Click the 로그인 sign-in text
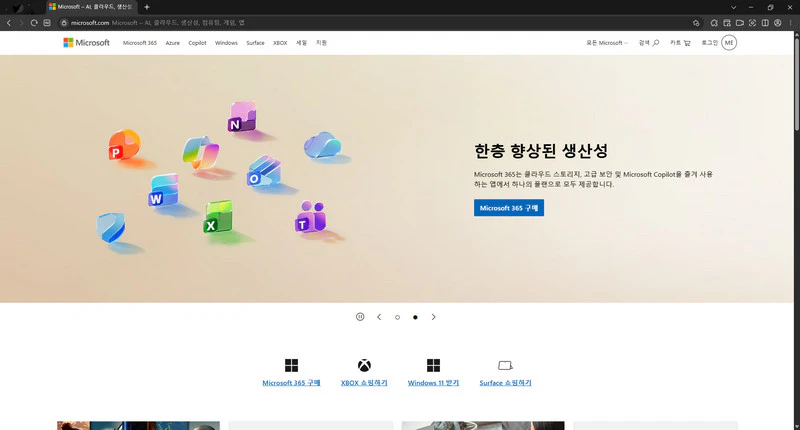Viewport: 800px width, 430px height. [709, 43]
